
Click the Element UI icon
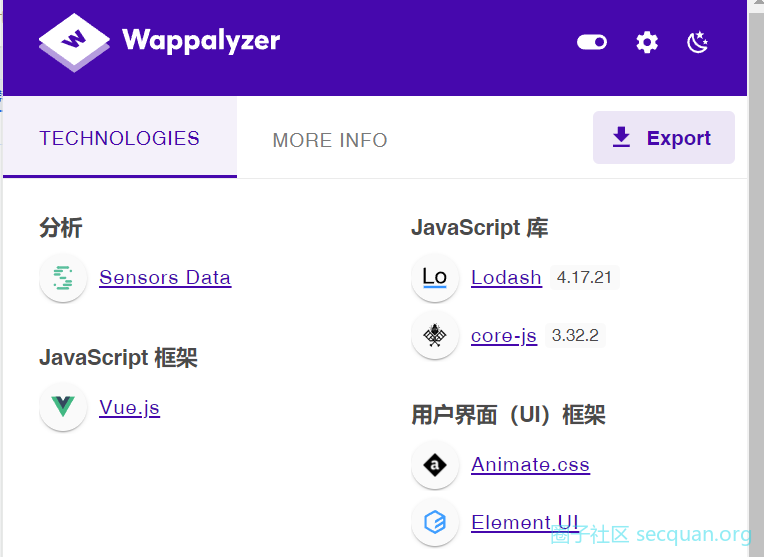435,522
